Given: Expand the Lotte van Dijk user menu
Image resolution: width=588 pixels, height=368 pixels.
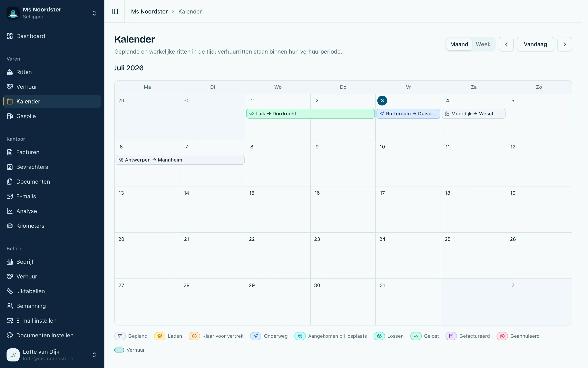Looking at the screenshot, I should click(94, 355).
